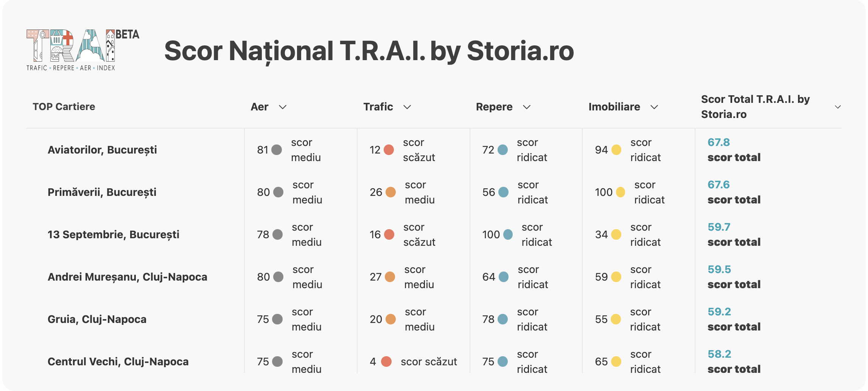Expand the Aer column sort chevron
The height and width of the screenshot is (391, 868).
click(x=283, y=107)
